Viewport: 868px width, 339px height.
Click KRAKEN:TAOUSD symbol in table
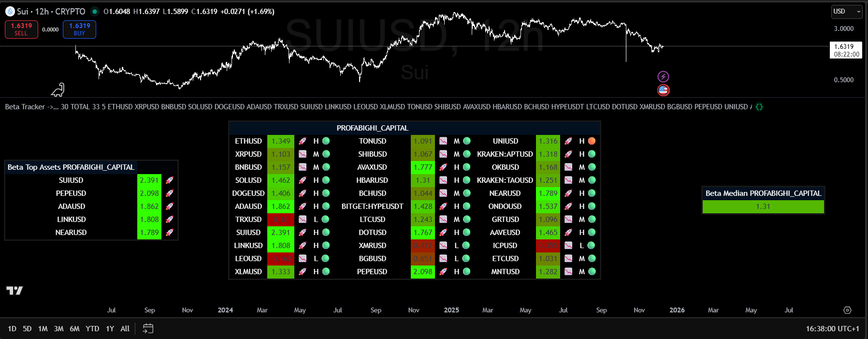(505, 180)
